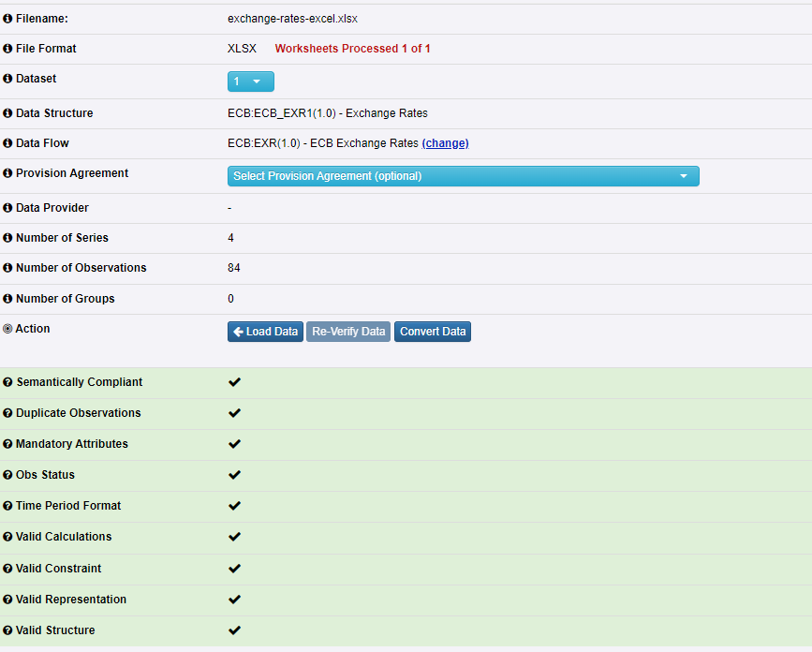Click the help icon beside Valid Representation
812x652 pixels.
coord(8,600)
